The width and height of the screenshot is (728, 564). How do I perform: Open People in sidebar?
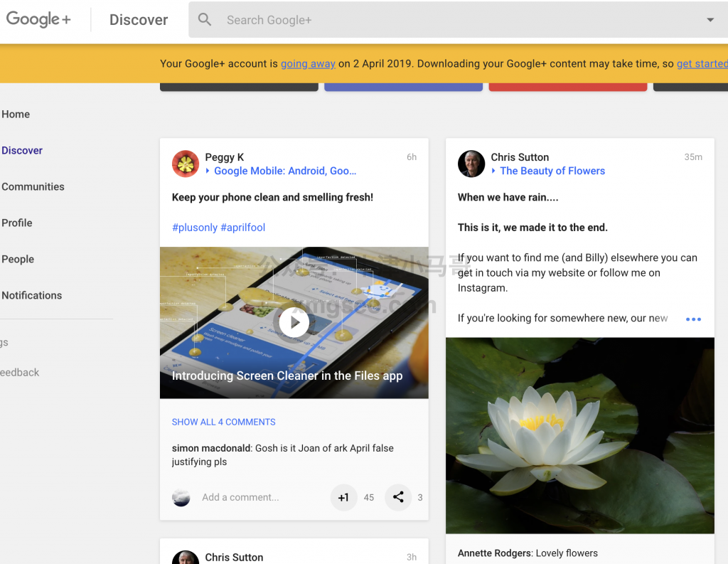pyautogui.click(x=18, y=259)
